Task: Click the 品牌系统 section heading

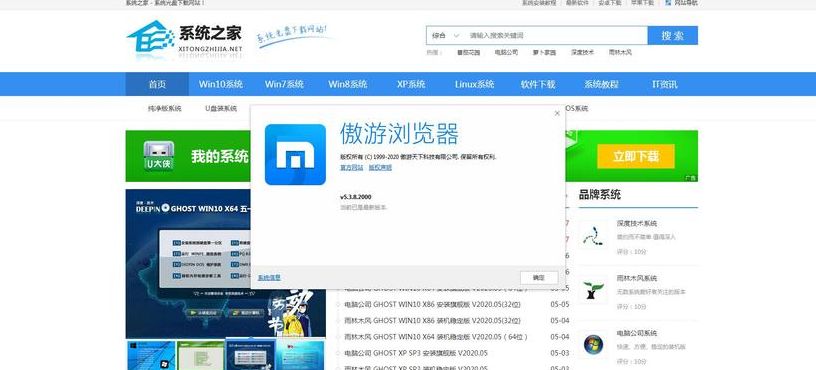Action: (600, 195)
